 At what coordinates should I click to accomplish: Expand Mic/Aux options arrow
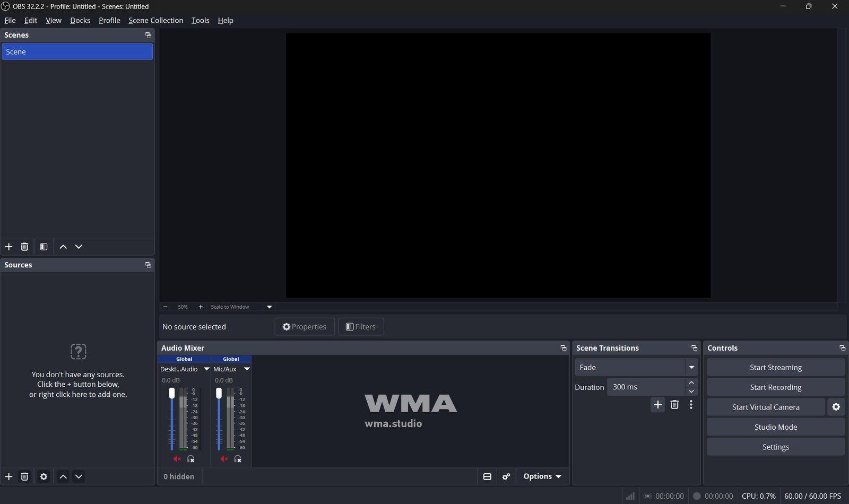point(247,369)
